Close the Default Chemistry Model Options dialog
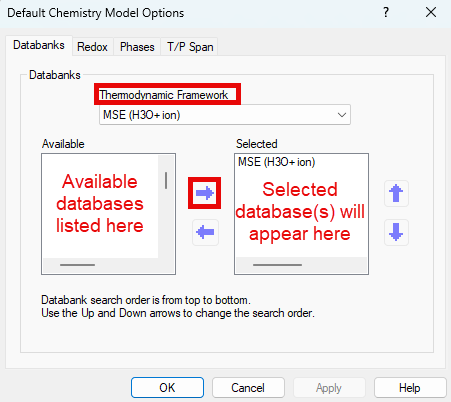Viewport: 451px width, 402px height. (x=431, y=13)
